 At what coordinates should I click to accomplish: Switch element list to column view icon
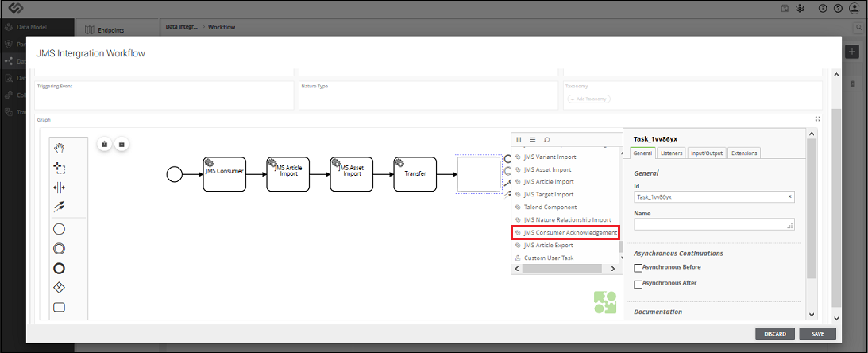tap(519, 140)
